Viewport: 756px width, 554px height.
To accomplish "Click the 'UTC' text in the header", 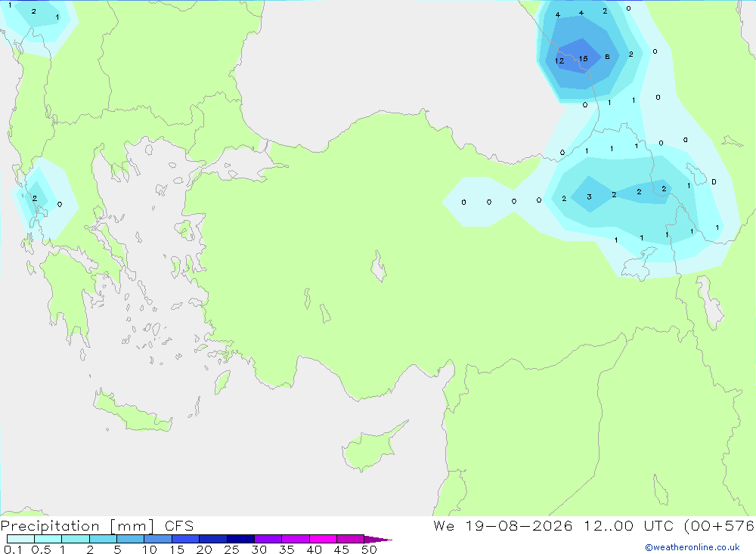I will tap(659, 525).
